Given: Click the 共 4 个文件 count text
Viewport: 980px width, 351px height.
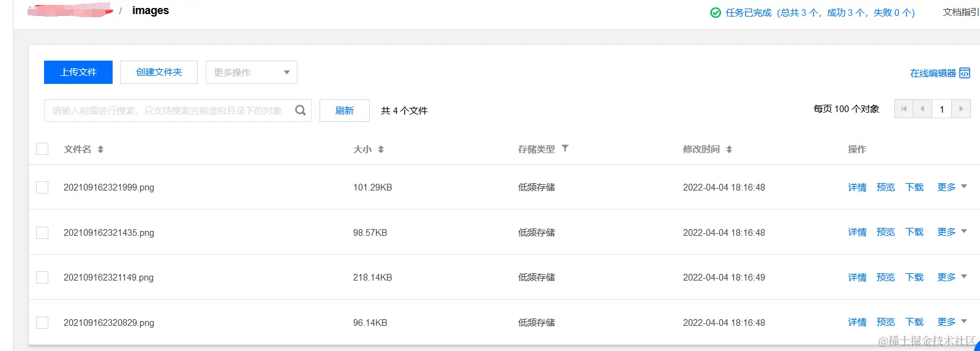Looking at the screenshot, I should point(404,111).
